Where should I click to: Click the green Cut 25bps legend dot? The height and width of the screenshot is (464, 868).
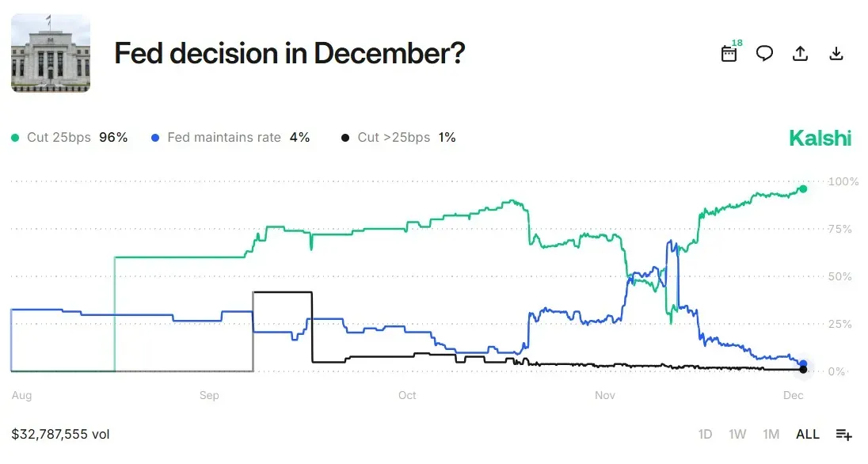(14, 137)
